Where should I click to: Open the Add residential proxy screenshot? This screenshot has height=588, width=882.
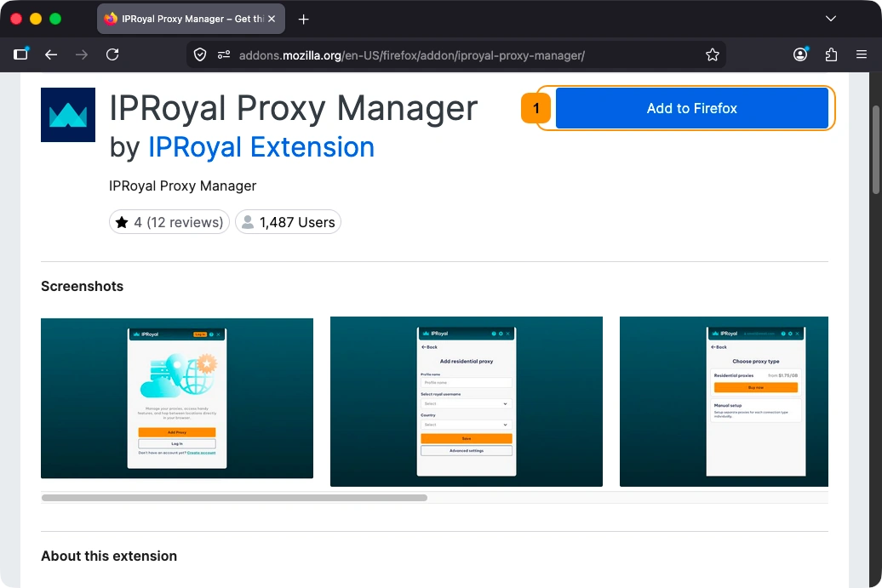(467, 402)
